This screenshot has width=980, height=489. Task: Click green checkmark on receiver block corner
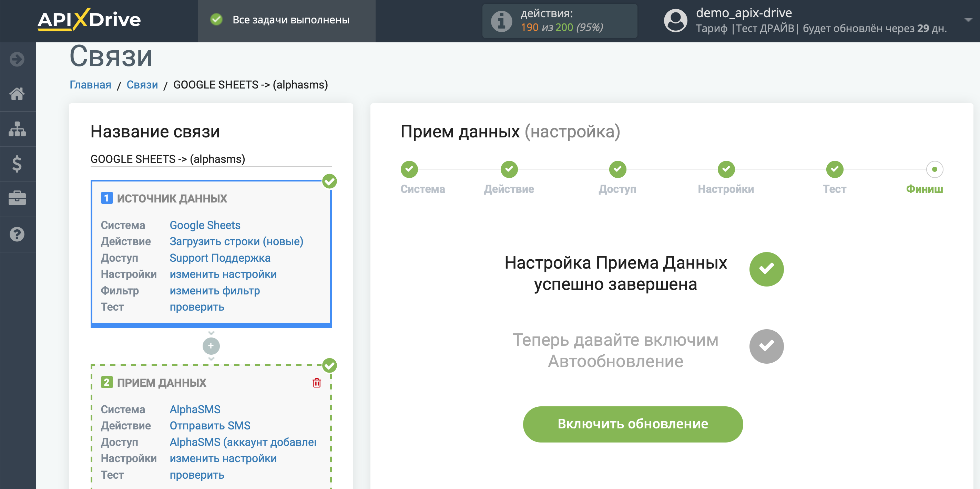coord(329,365)
